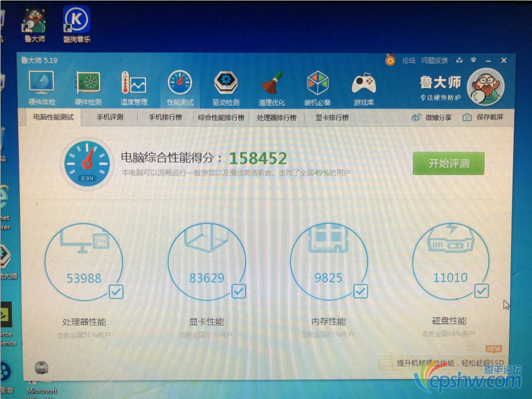
Task: Click the processor monitor CPU icon
Action: (x=85, y=241)
